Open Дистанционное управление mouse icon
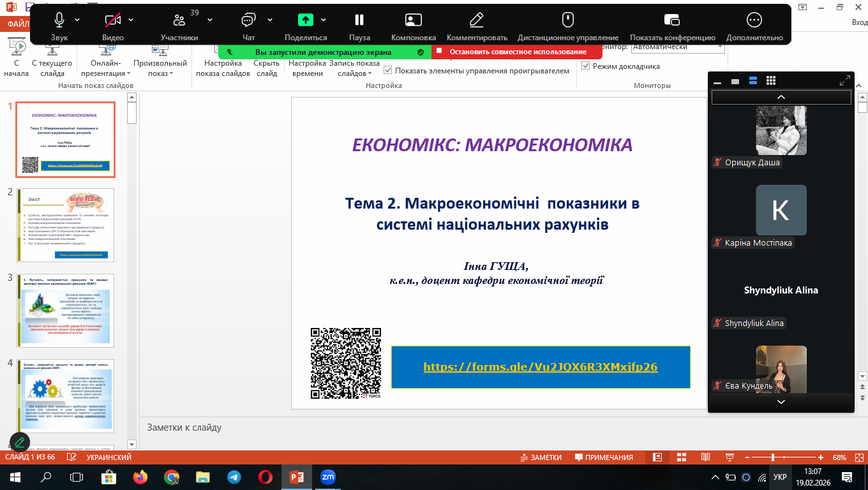Image resolution: width=868 pixels, height=490 pixels. [567, 20]
